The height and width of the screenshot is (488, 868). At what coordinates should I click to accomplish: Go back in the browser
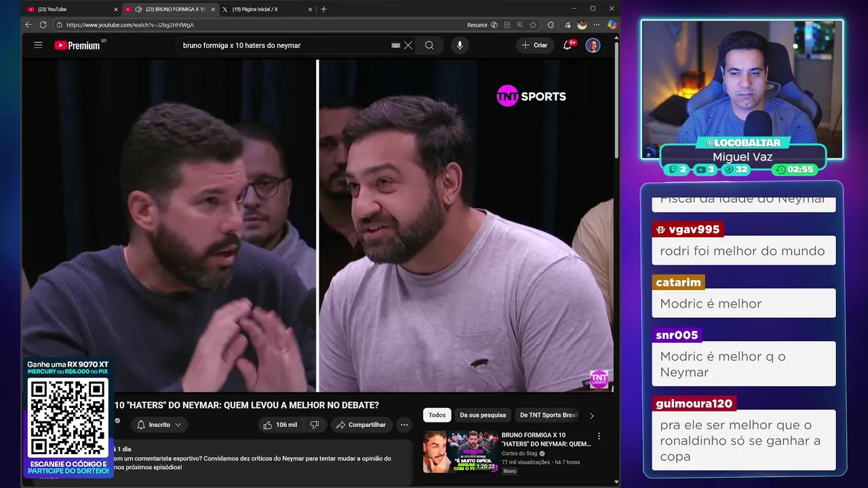click(28, 24)
